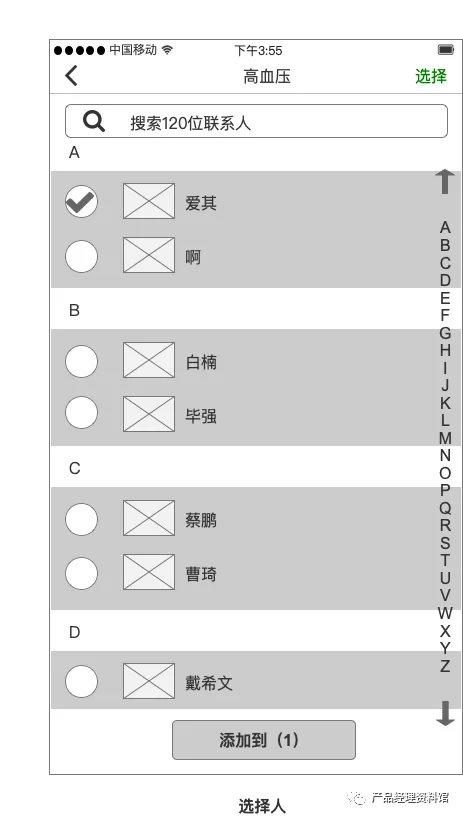
Task: Open avatar thumbnail of 白楠
Action: [x=149, y=360]
